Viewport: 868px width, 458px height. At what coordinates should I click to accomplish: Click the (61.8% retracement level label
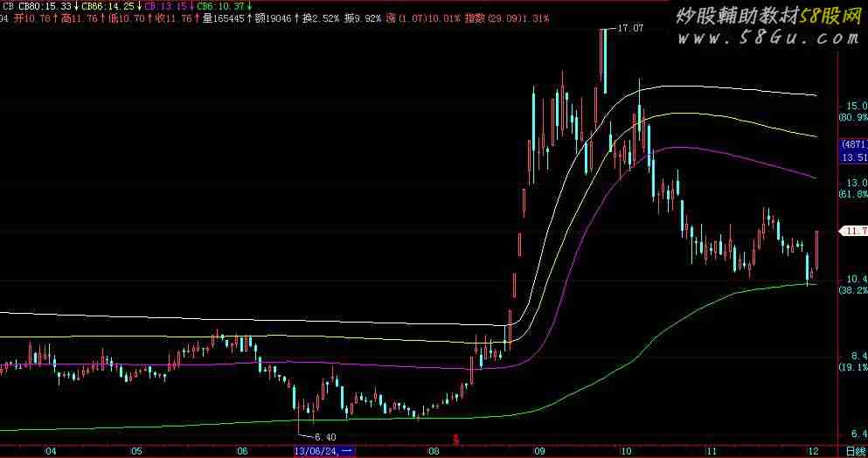pyautogui.click(x=854, y=194)
